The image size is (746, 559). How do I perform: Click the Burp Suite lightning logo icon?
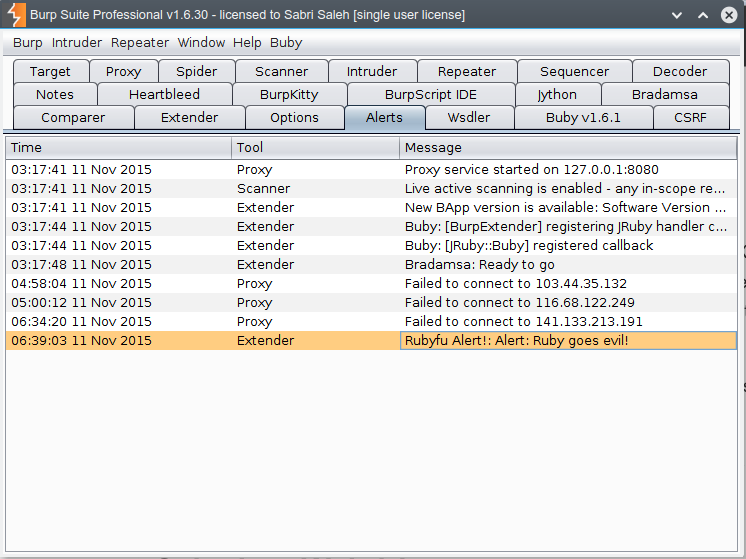point(15,15)
